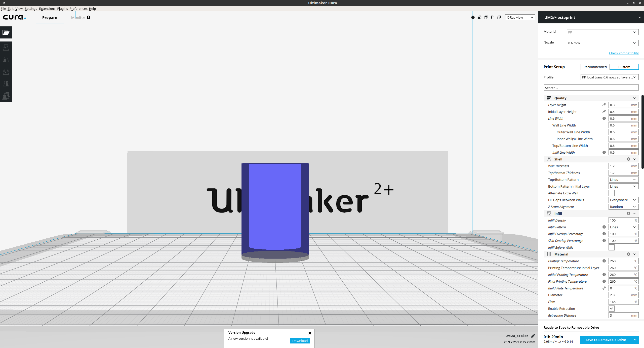644x348 pixels.
Task: Switch to the Monitor tab
Action: 78,17
